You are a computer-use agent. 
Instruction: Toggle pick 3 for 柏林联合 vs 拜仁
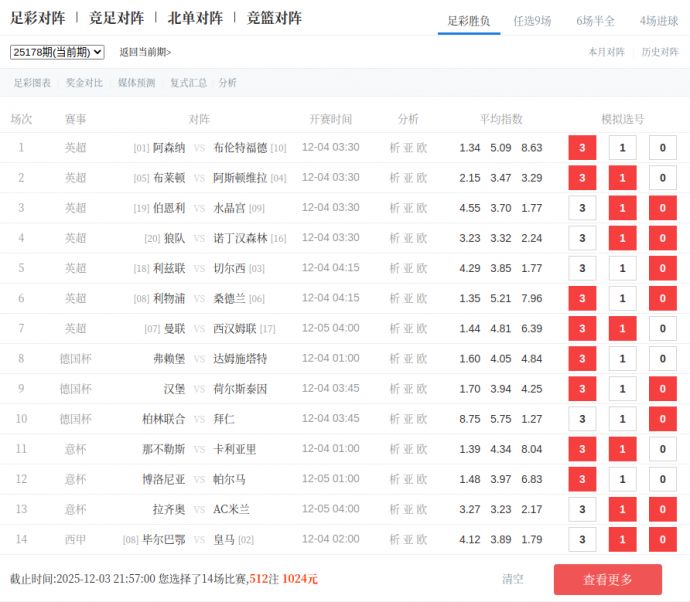(582, 419)
